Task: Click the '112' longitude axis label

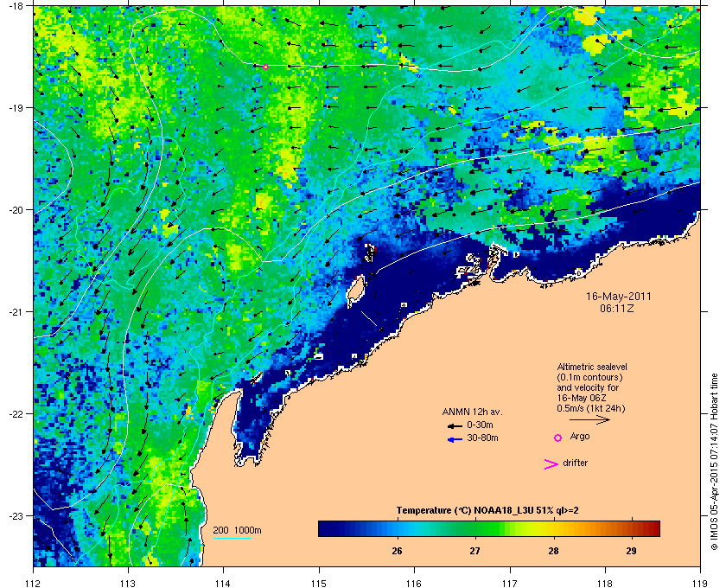Action: point(34,584)
